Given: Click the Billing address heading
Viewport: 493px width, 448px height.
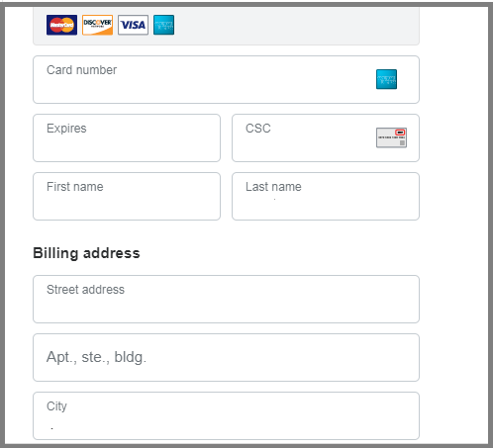Looking at the screenshot, I should click(x=86, y=253).
